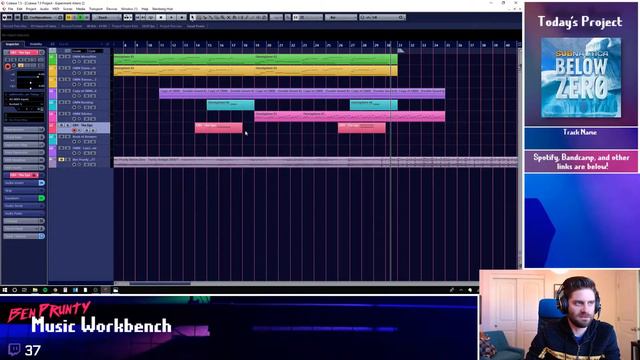This screenshot has width=640, height=360.
Task: Switch to the Visibility tab
Action: coord(36,44)
